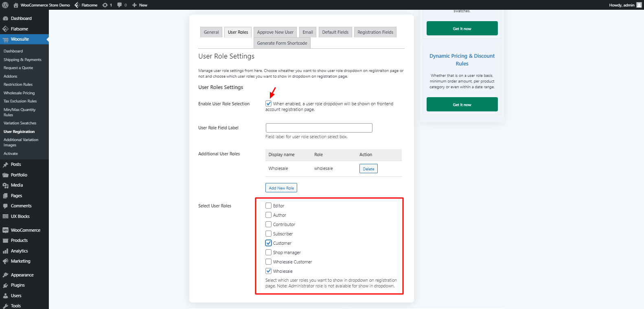Click the Comments icon in sidebar

click(x=5, y=206)
